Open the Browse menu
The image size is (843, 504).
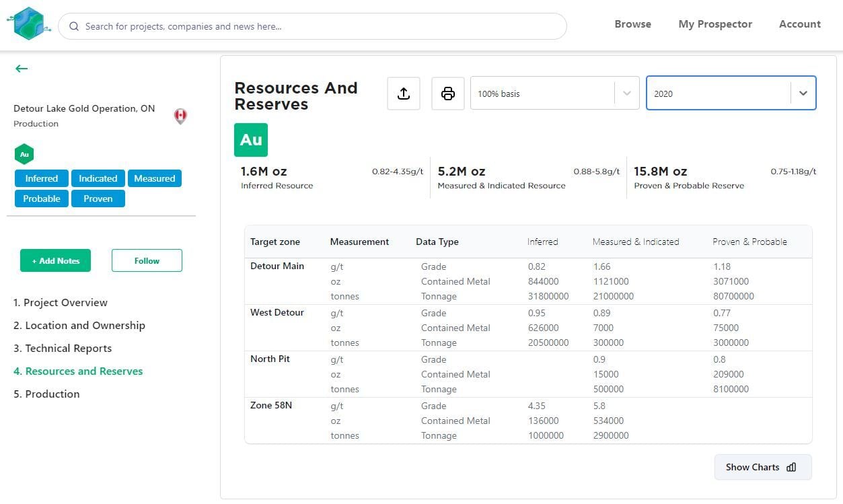pyautogui.click(x=632, y=24)
